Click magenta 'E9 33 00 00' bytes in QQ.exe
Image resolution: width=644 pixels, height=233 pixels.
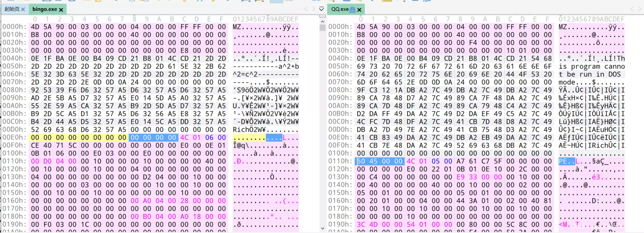tap(479, 177)
